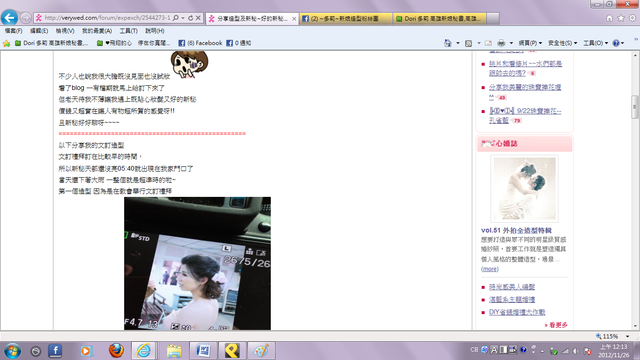The height and width of the screenshot is (360, 640).
Task: Close the active verywed tab
Action: [294, 19]
